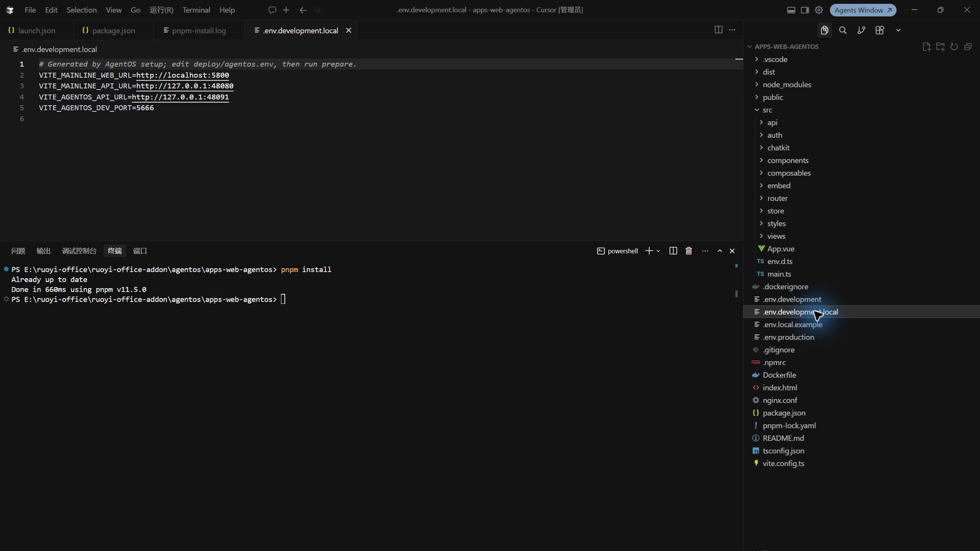Image resolution: width=980 pixels, height=551 pixels.
Task: Switch to the package.json tab
Action: coord(113,31)
